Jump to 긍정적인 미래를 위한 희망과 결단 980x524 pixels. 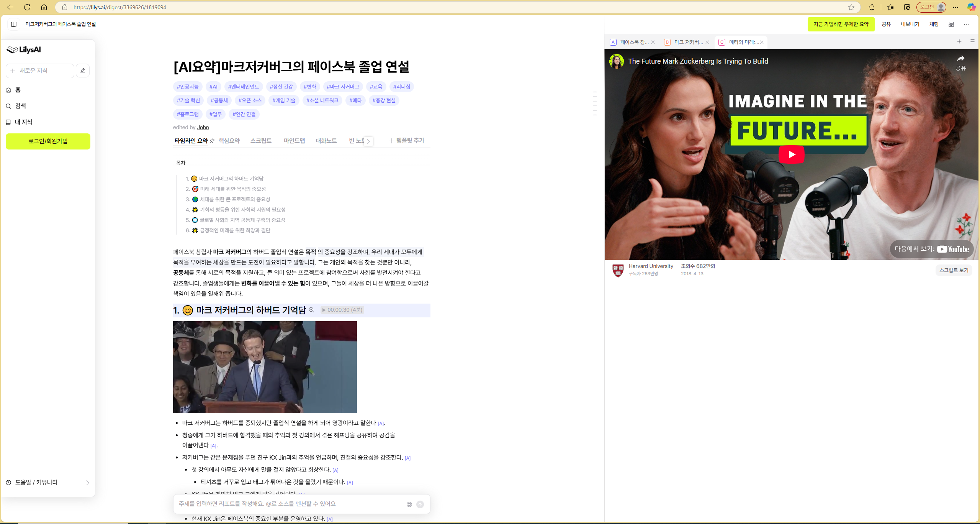[235, 230]
